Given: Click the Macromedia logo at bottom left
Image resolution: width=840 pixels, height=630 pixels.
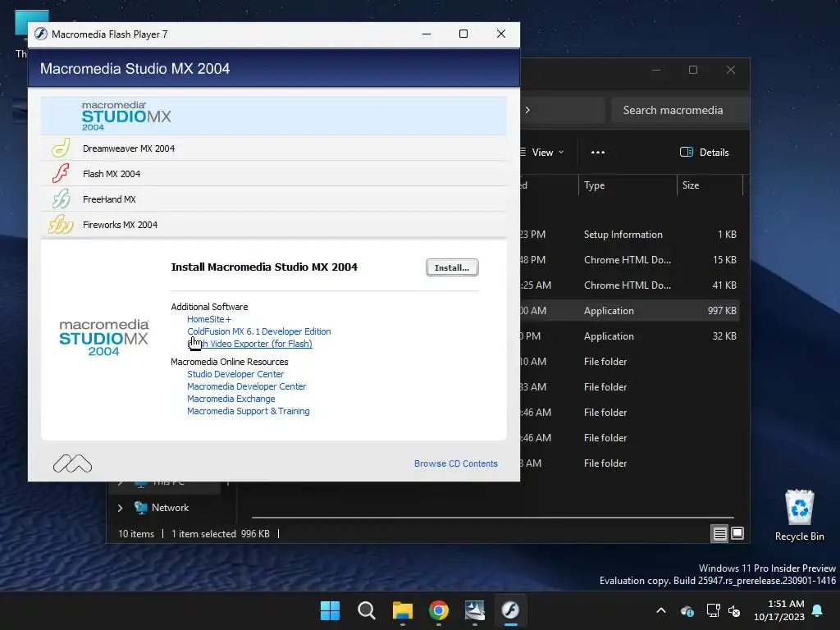Looking at the screenshot, I should [x=72, y=463].
